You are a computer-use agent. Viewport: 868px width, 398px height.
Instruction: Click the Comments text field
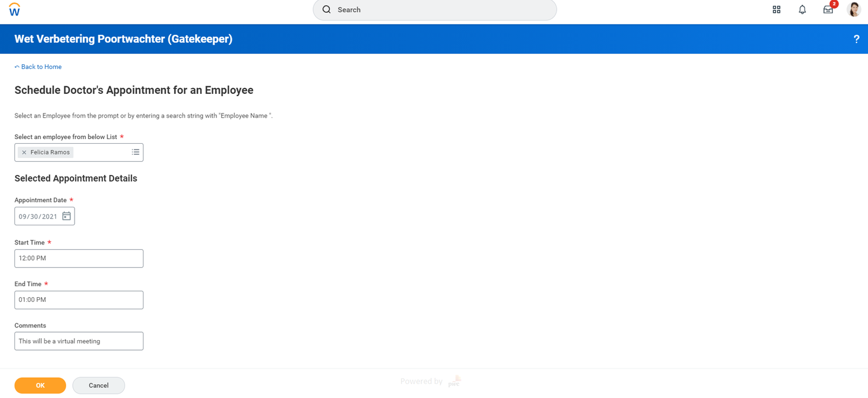[78, 341]
